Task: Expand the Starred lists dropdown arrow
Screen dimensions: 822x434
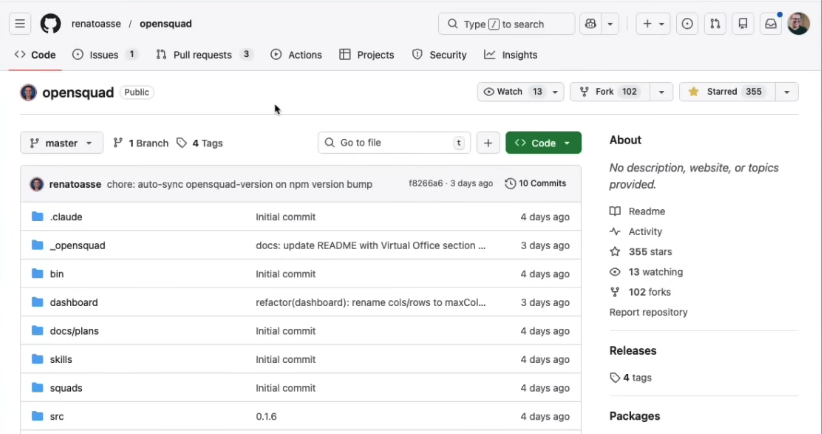Action: click(787, 92)
